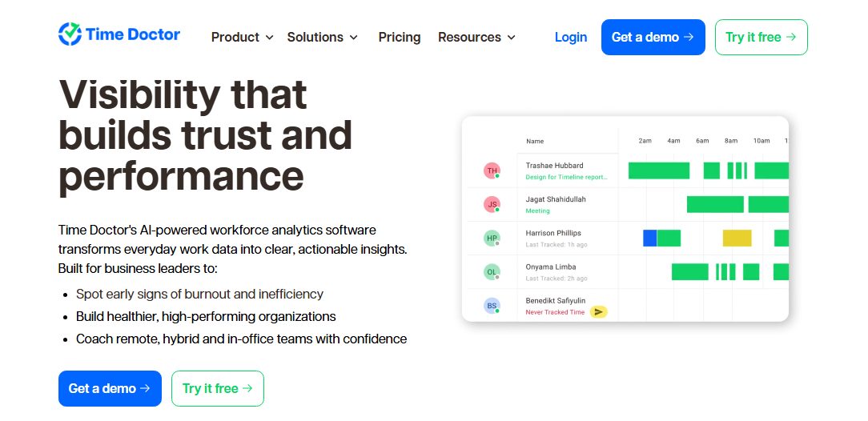Click 'Spot early signs of burnout' bullet
This screenshot has width=868, height=421.
[x=200, y=295]
